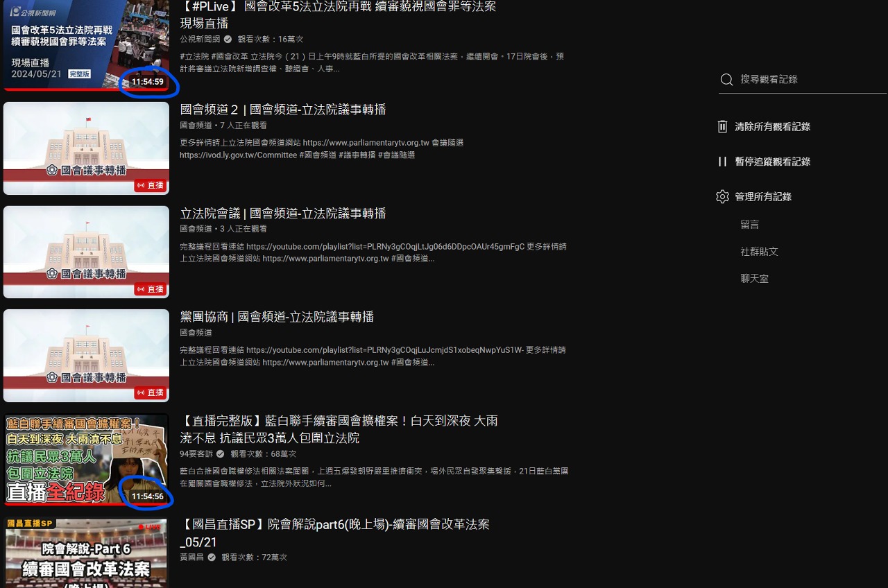The height and width of the screenshot is (588, 888).
Task: Click thumbnail of 94要客訴 直播全紀錄 video
Action: pos(86,460)
